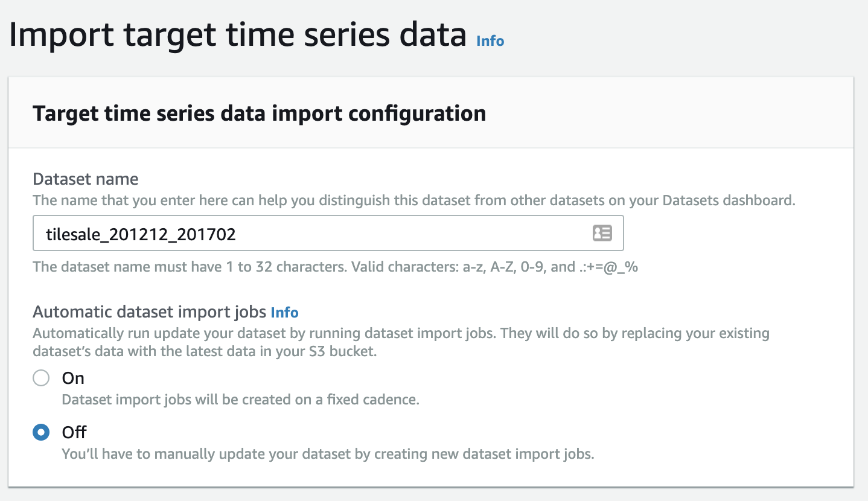Image resolution: width=868 pixels, height=501 pixels.
Task: Click the "Dataset name" field label
Action: tap(85, 179)
